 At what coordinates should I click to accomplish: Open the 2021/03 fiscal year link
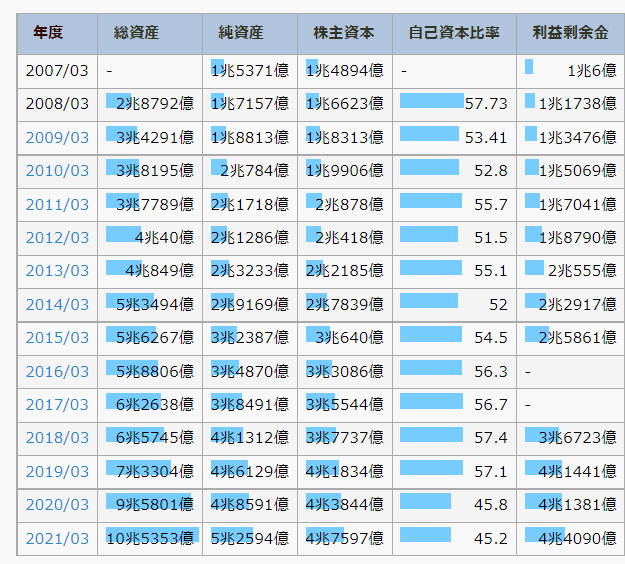pyautogui.click(x=57, y=539)
